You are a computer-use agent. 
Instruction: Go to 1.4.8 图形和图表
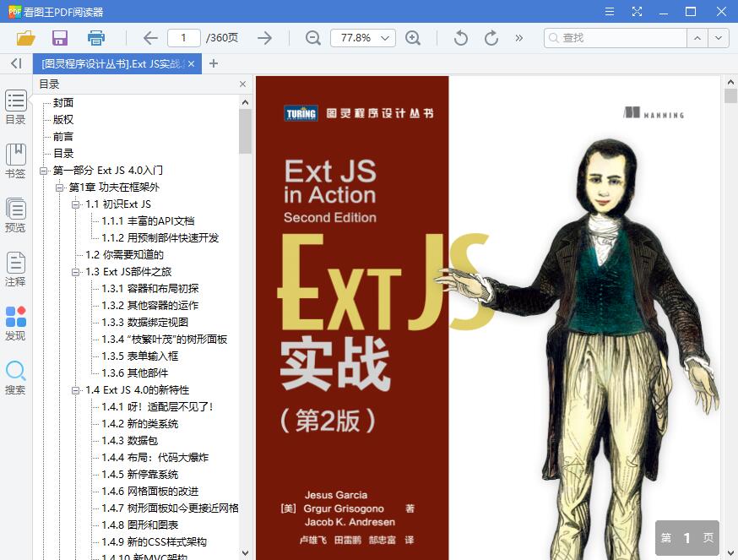click(x=140, y=525)
